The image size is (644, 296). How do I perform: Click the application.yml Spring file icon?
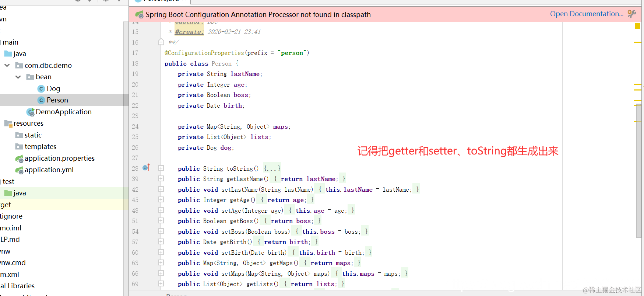(x=20, y=170)
